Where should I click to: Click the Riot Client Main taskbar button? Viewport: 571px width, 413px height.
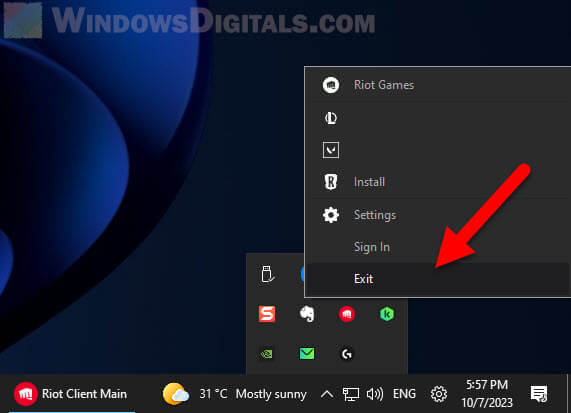click(x=72, y=394)
